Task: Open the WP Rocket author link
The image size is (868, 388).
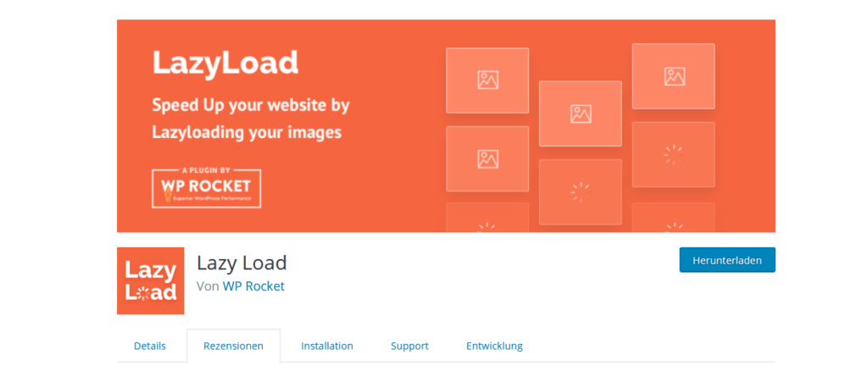Action: [253, 286]
